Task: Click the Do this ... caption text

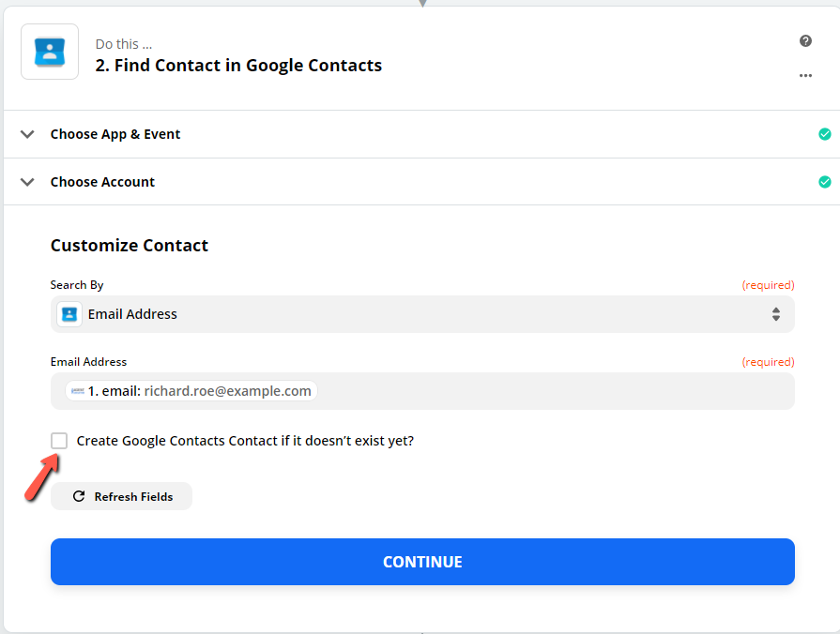Action: pyautogui.click(x=124, y=44)
